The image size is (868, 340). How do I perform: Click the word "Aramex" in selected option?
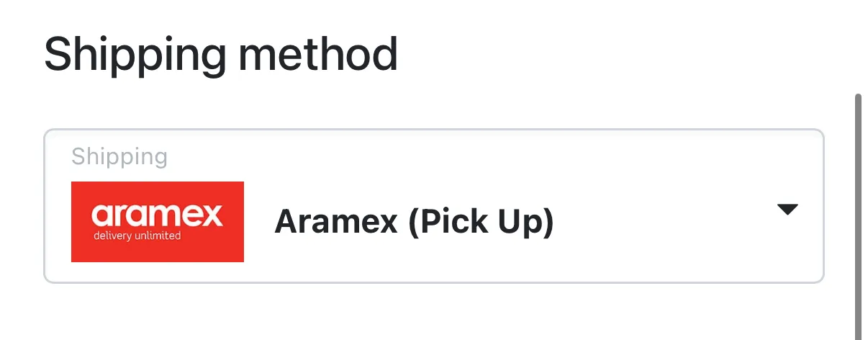(x=337, y=223)
